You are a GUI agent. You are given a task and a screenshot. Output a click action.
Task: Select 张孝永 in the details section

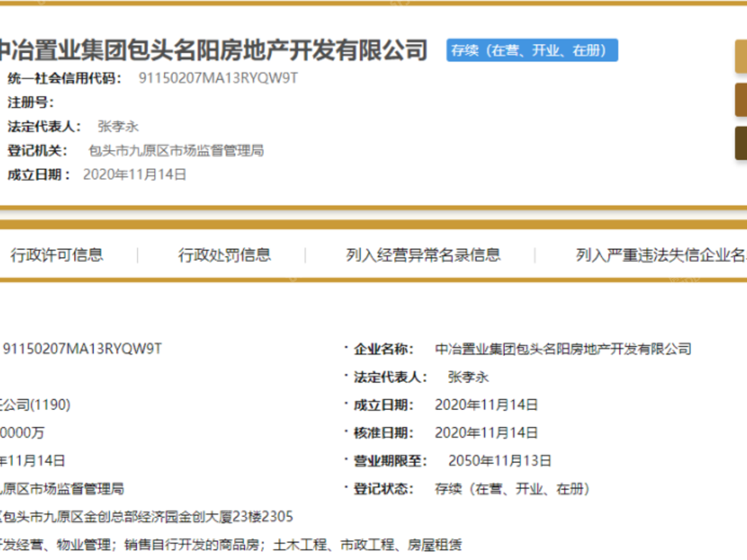pyautogui.click(x=469, y=377)
